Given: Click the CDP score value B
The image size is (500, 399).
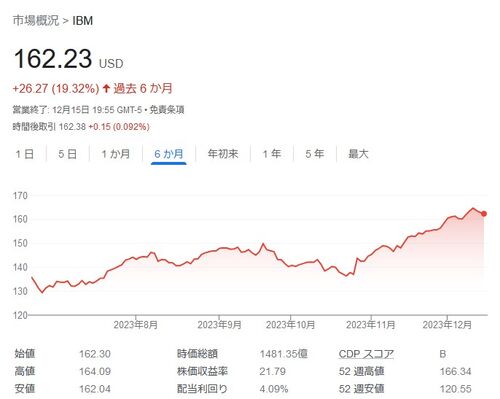Looking at the screenshot, I should tap(443, 354).
